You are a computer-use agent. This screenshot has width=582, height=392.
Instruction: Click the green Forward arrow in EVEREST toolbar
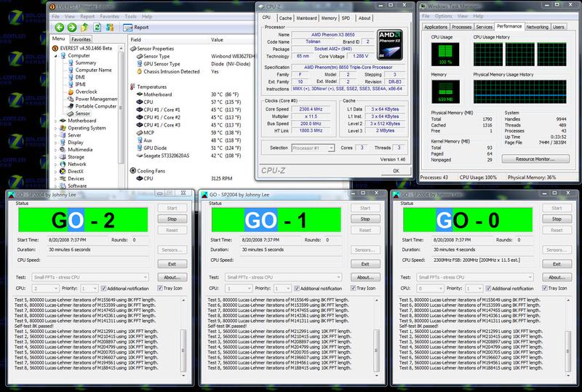[x=72, y=27]
